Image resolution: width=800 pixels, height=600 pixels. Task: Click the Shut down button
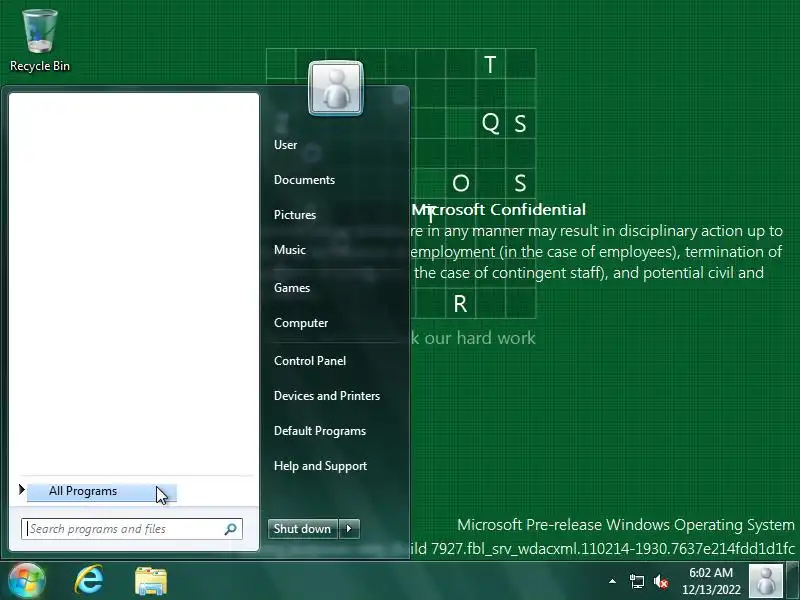point(302,529)
